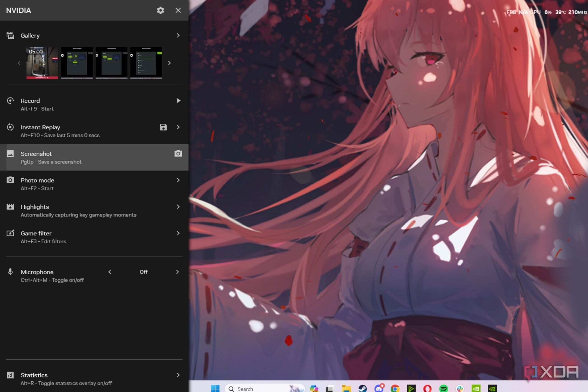
Task: Open File Explorer from the taskbar
Action: click(x=346, y=388)
